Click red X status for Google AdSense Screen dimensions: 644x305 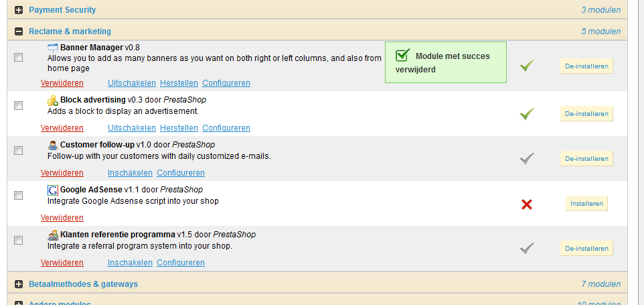tap(527, 204)
